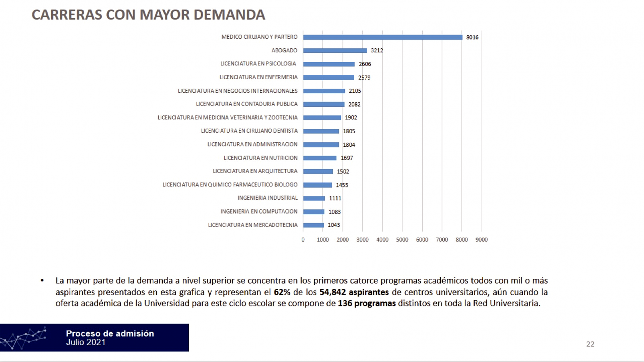Select LICENCIATURA EN NEGOCIOS INTERNACIONALES label
The width and height of the screenshot is (644, 362).
238,91
